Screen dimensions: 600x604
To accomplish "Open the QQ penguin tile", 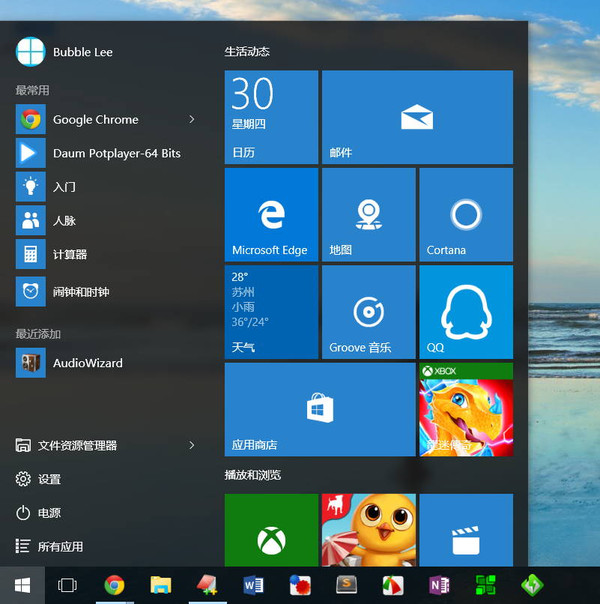I will pos(465,311).
